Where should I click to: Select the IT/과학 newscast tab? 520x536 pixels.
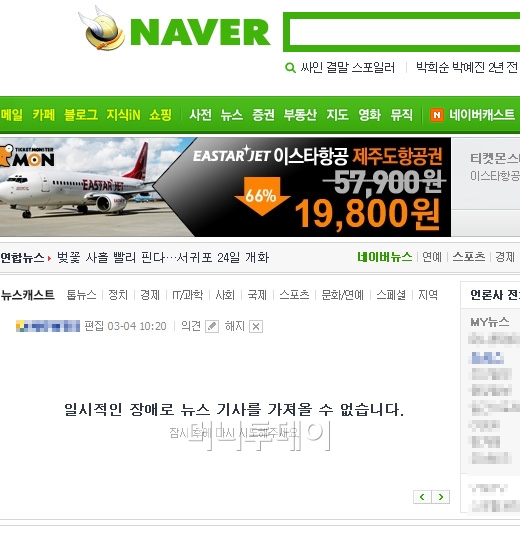tap(187, 295)
